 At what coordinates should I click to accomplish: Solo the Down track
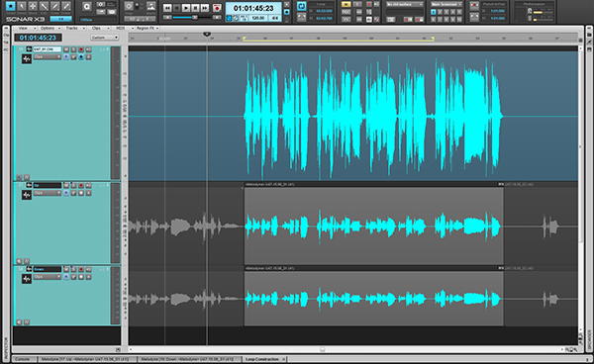tap(74, 269)
